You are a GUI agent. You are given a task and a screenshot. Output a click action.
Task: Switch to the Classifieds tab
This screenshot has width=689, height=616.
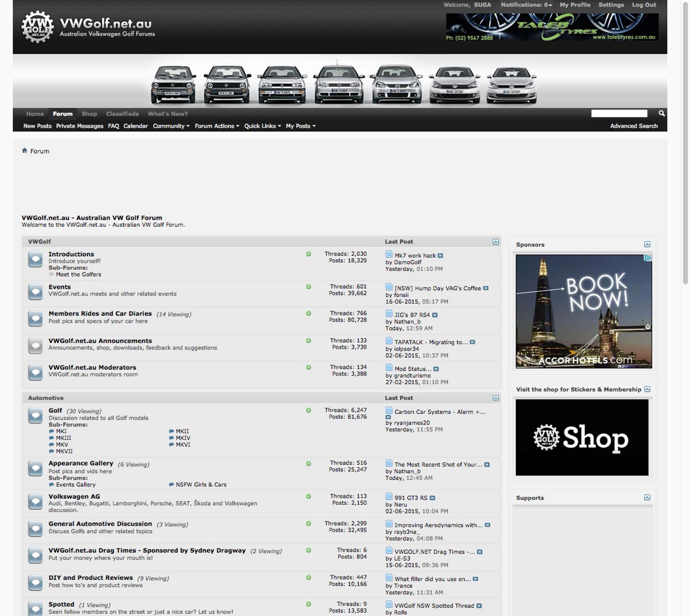tap(122, 114)
